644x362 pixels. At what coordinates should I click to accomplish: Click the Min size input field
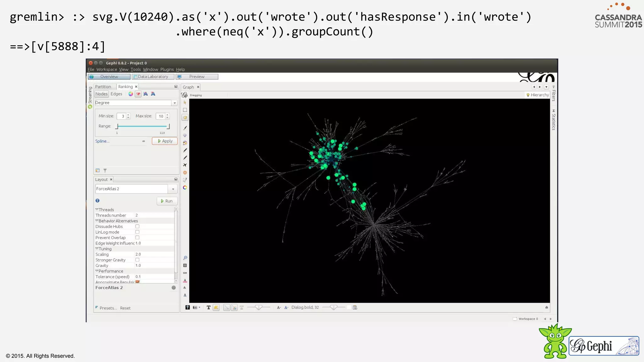[121, 116]
